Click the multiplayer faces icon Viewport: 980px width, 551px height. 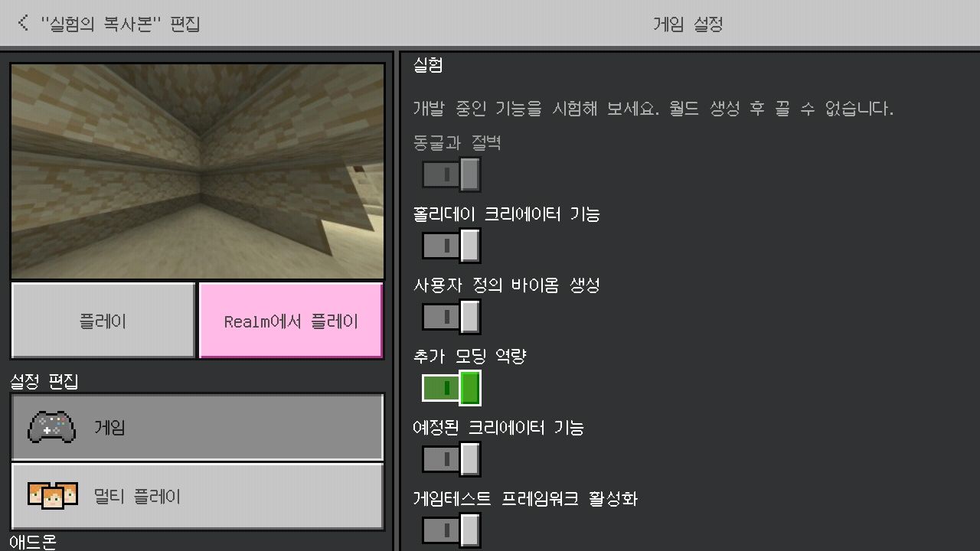53,496
